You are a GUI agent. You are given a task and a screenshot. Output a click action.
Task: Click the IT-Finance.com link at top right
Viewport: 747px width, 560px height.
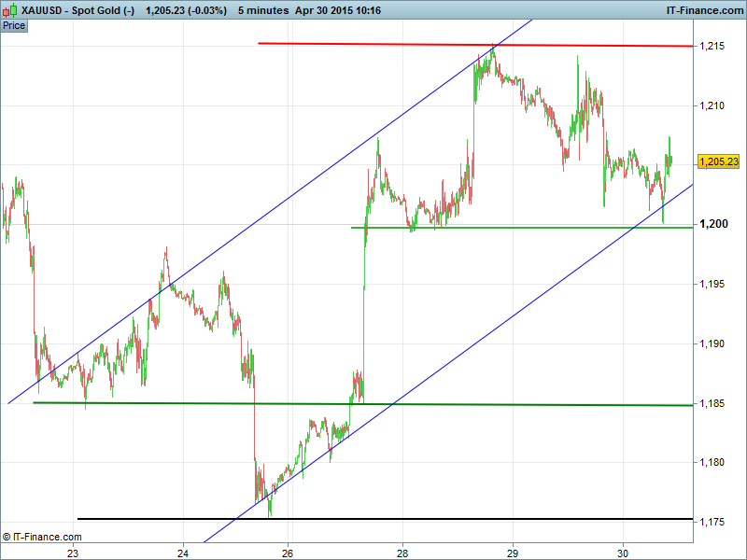(703, 10)
